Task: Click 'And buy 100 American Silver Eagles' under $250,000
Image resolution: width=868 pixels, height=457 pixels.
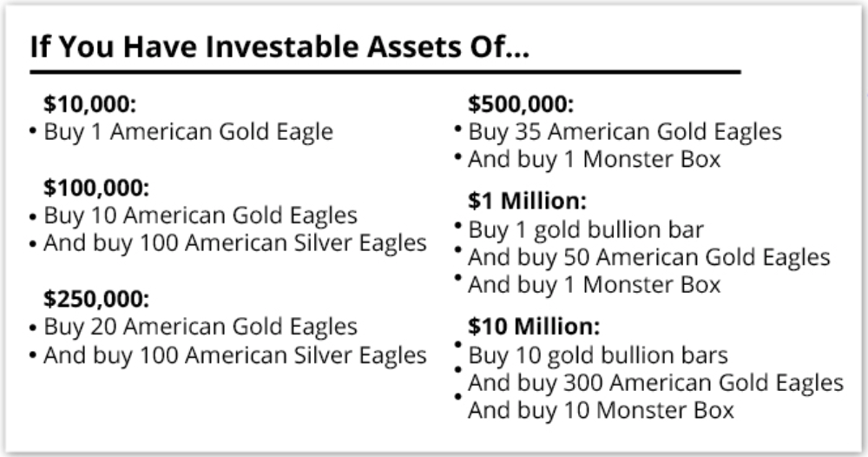Action: pyautogui.click(x=234, y=355)
